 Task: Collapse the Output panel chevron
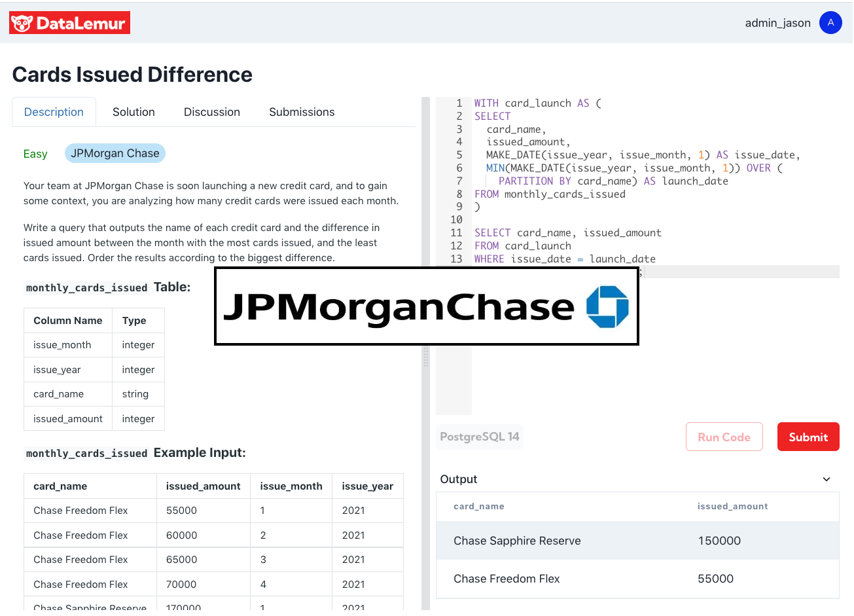[x=827, y=479]
